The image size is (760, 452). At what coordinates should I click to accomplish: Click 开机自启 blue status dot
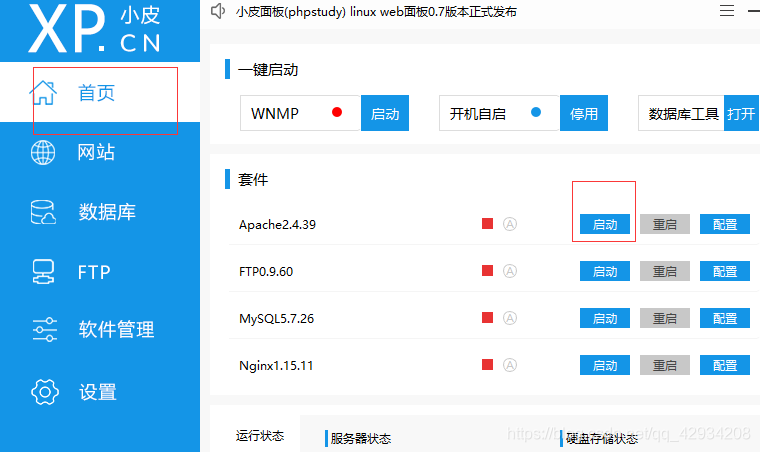coord(536,112)
